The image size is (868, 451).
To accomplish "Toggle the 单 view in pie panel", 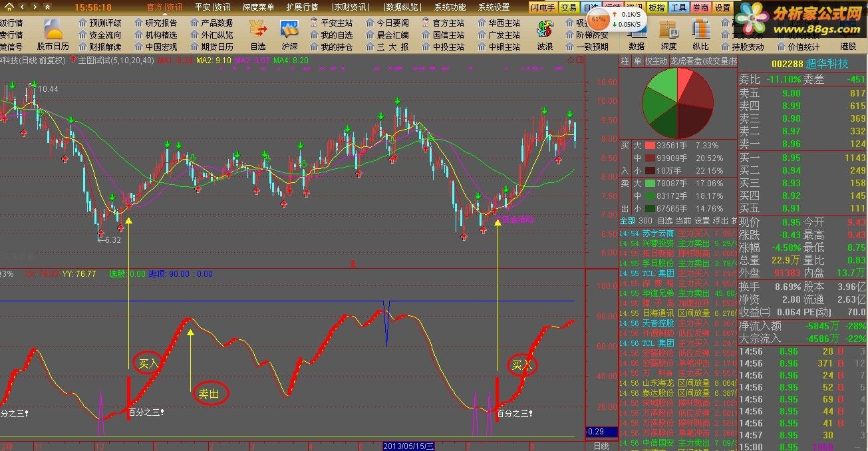I will point(637,61).
